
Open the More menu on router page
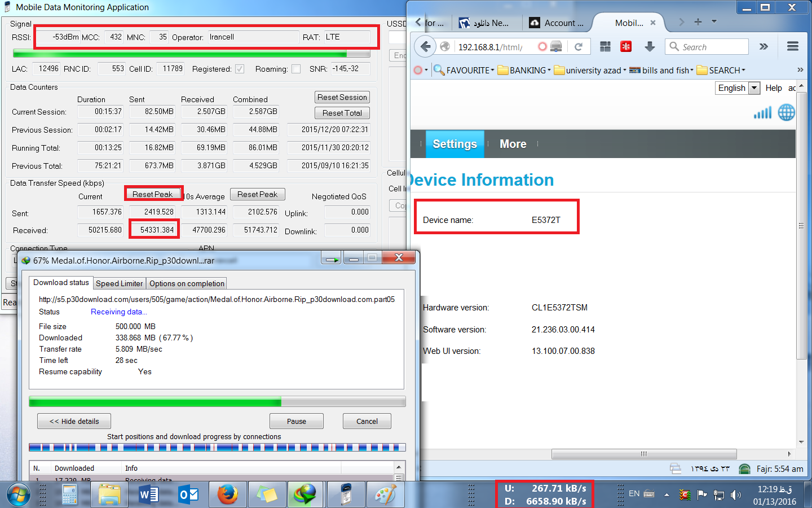click(x=513, y=144)
